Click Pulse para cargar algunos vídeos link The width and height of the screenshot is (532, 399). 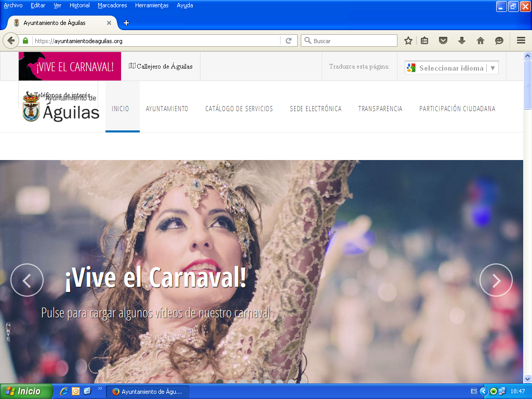[155, 313]
